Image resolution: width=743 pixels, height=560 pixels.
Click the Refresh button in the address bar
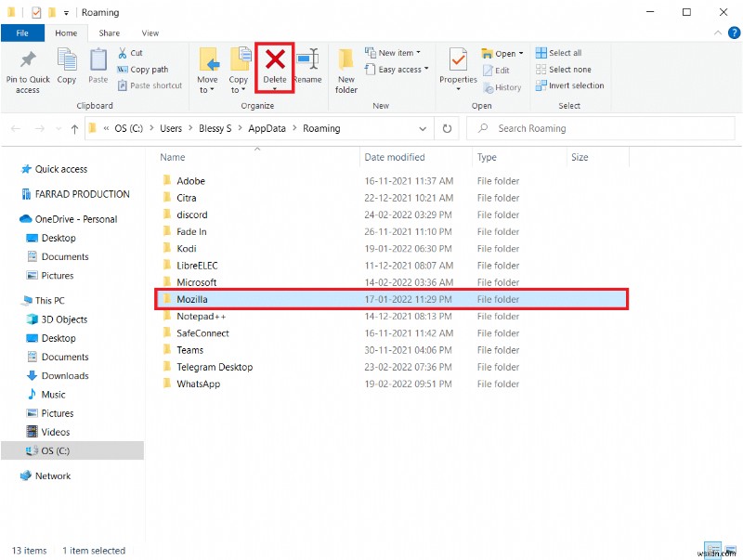pyautogui.click(x=447, y=128)
